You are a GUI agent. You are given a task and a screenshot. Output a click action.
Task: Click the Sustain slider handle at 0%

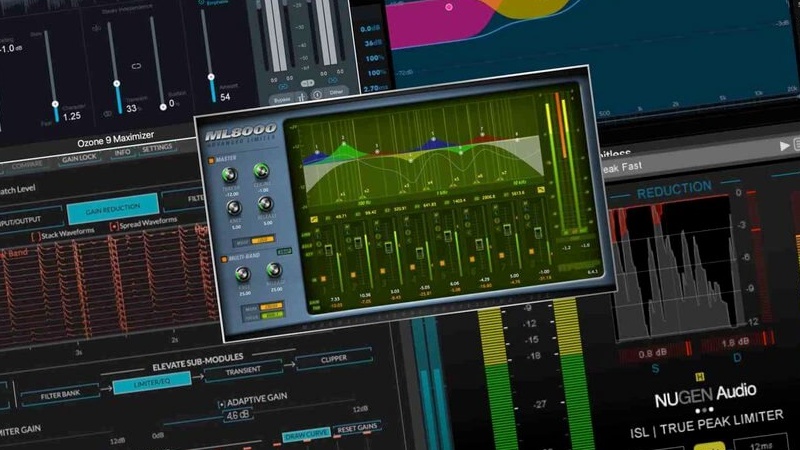point(163,107)
